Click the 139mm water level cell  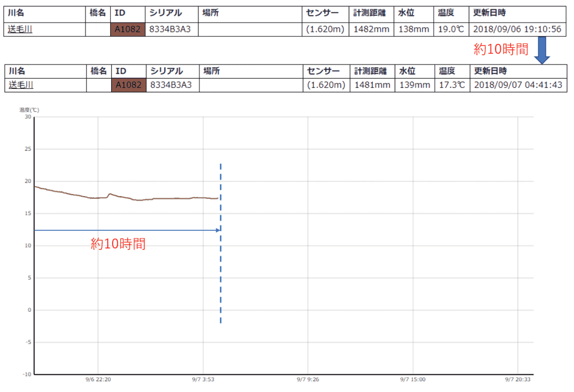coord(415,85)
